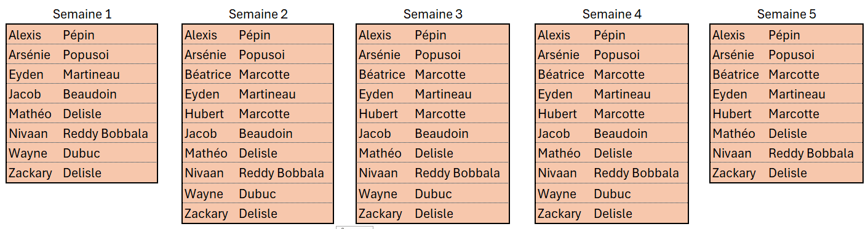Click Beaudoin in the Semaine 1 list
Viewport: 868px width, 229px height.
pyautogui.click(x=90, y=94)
